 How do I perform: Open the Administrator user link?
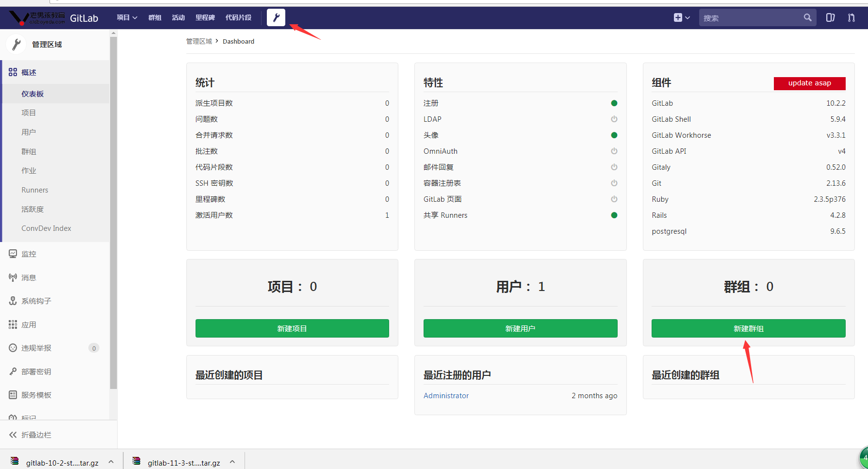446,395
